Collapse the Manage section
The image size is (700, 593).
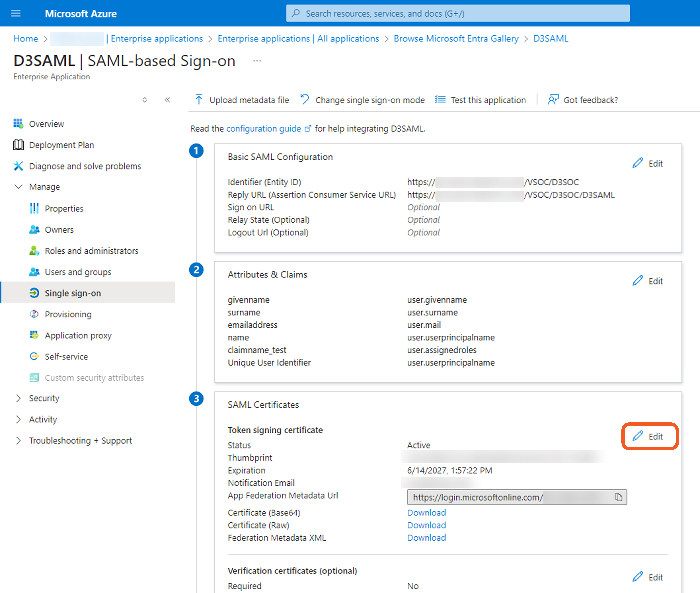pyautogui.click(x=19, y=187)
